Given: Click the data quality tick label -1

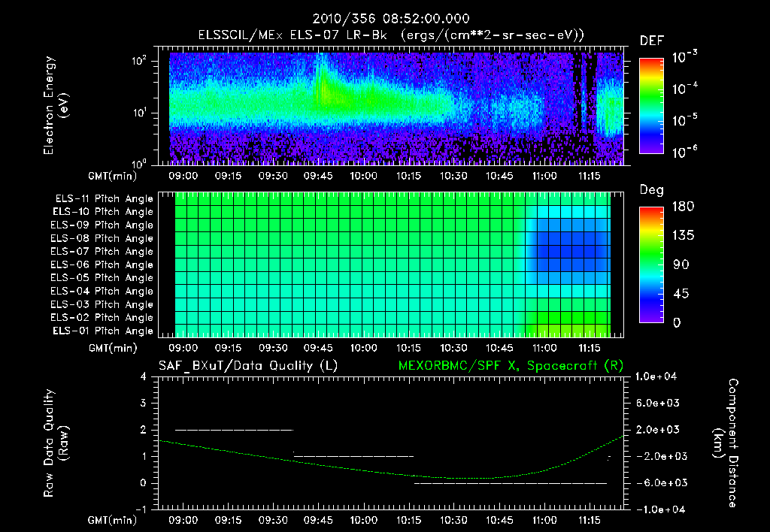Looking at the screenshot, I should click(141, 509).
